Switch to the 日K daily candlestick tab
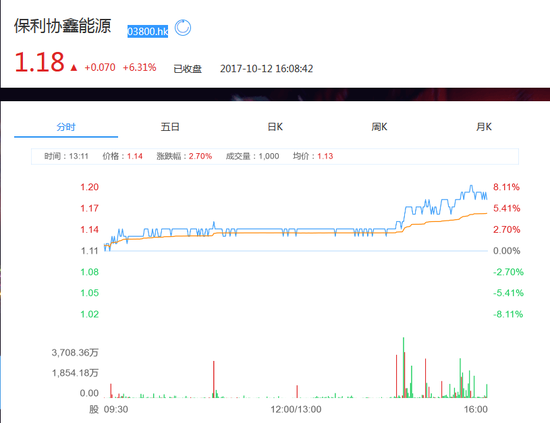550x423 pixels. [275, 127]
